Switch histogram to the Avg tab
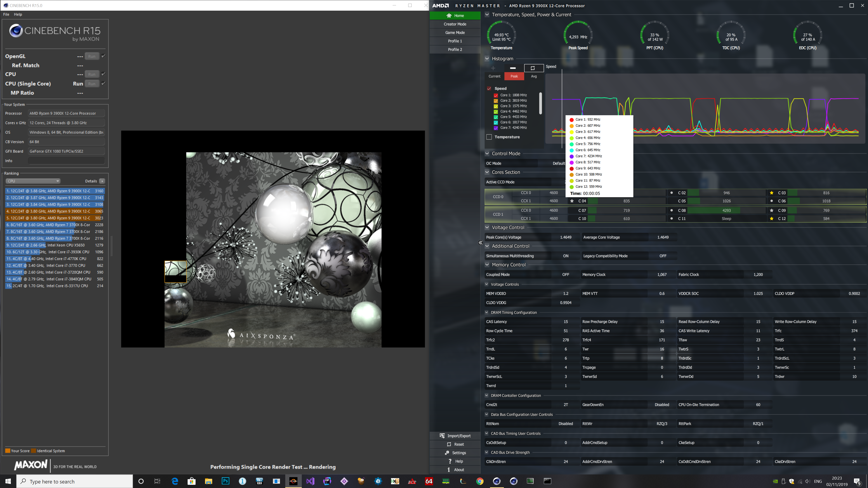868x488 pixels. [x=534, y=76]
